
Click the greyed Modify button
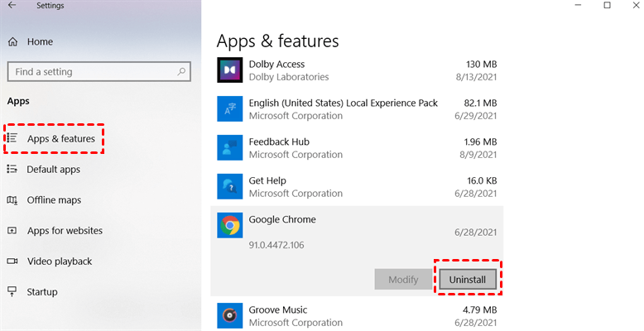pyautogui.click(x=403, y=280)
